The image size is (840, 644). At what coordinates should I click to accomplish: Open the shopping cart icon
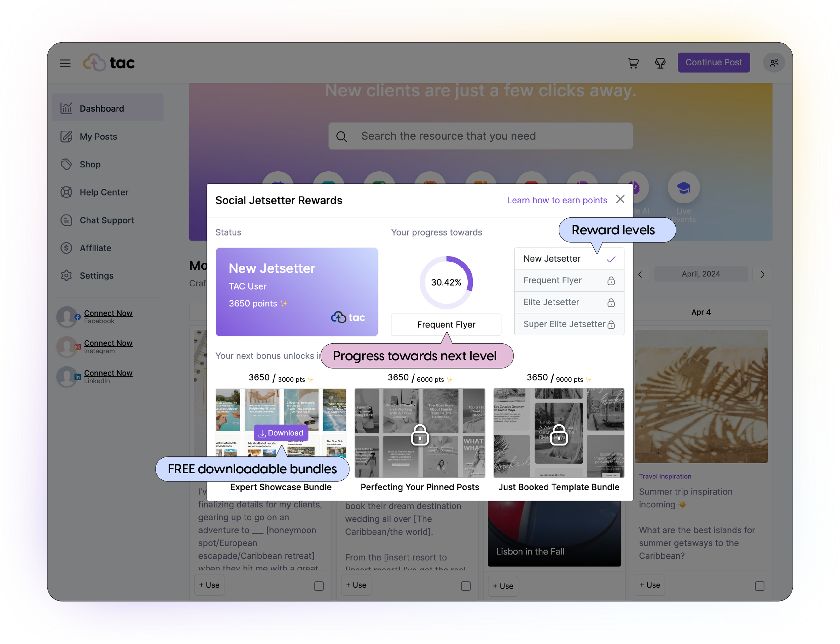(633, 63)
